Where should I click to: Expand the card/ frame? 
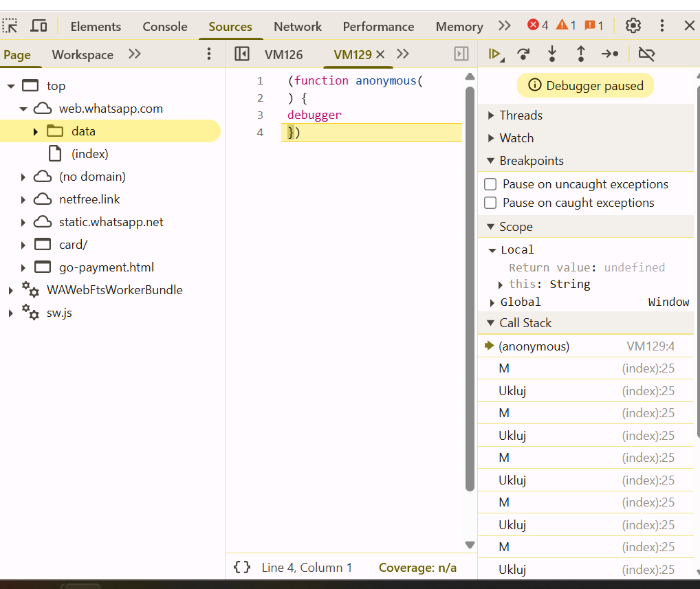tap(23, 245)
